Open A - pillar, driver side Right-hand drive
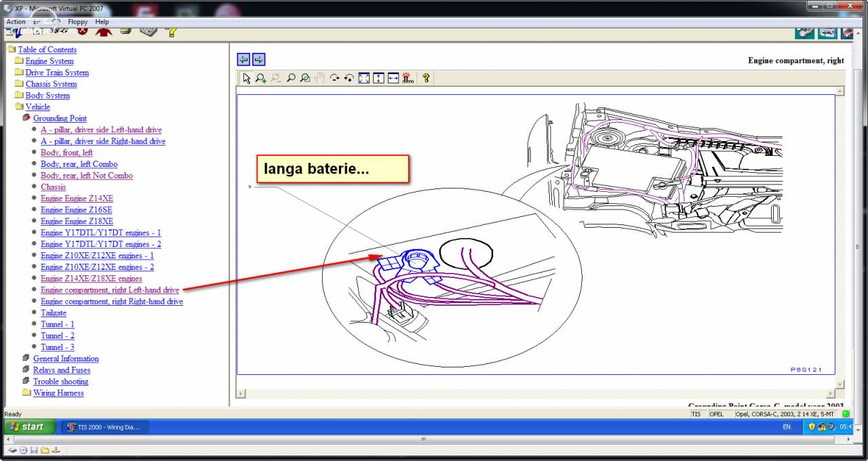This screenshot has width=868, height=461. [103, 141]
